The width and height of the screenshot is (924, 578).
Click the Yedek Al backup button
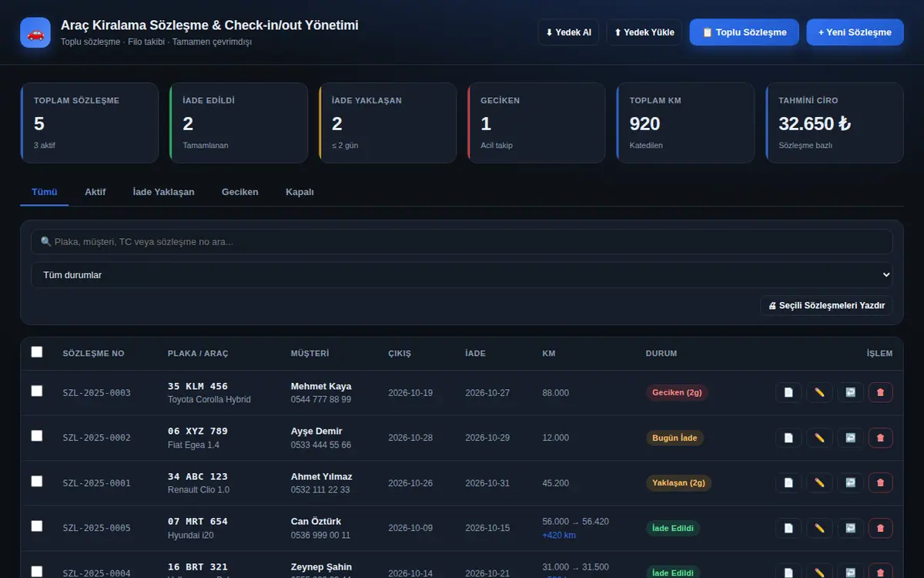click(568, 32)
